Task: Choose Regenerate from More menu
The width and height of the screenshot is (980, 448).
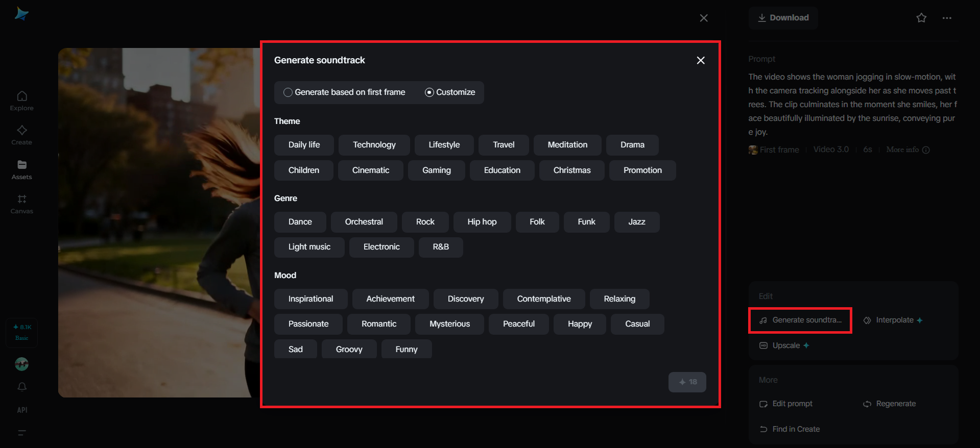Action: [895, 404]
